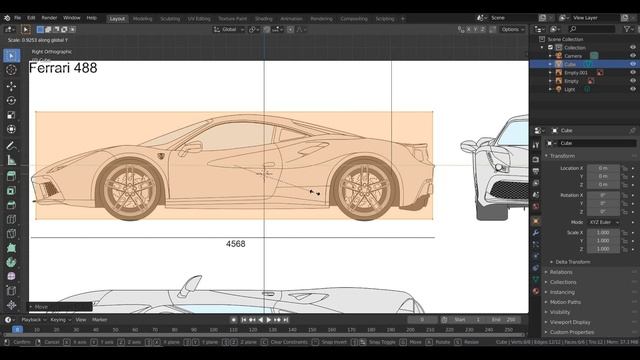The image size is (640, 360).
Task: Pick the Measure tool
Action: click(x=11, y=160)
